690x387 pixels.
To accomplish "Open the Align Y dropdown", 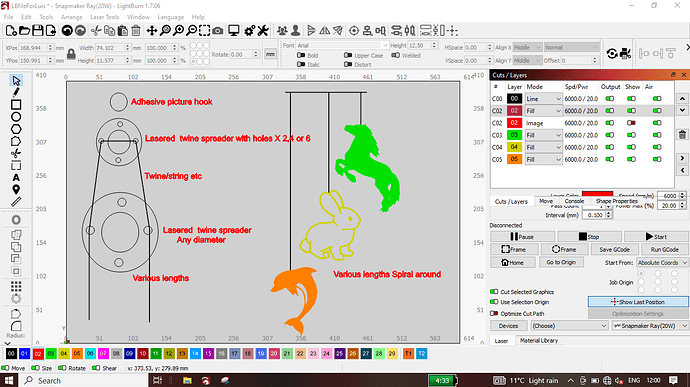I will (x=527, y=60).
